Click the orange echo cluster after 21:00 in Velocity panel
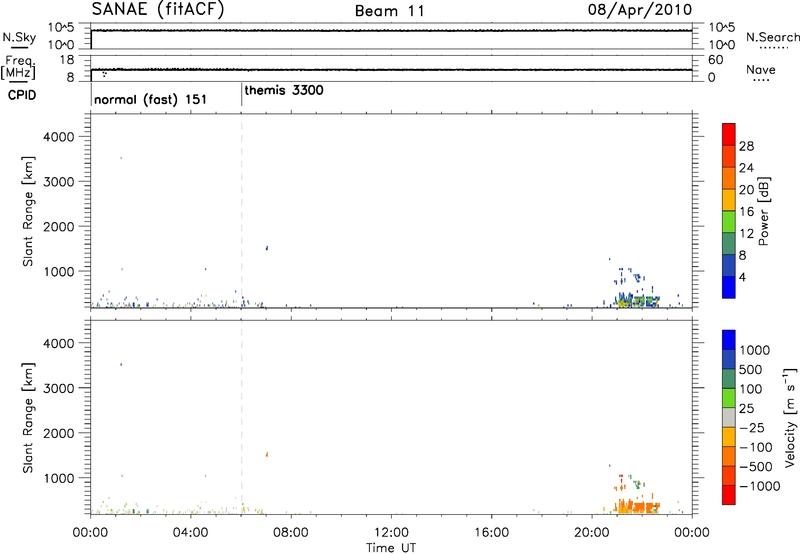 pos(637,507)
